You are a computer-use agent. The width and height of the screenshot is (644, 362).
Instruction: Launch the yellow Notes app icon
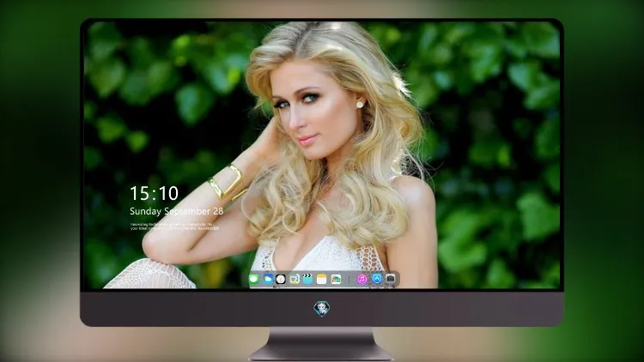[x=322, y=280]
